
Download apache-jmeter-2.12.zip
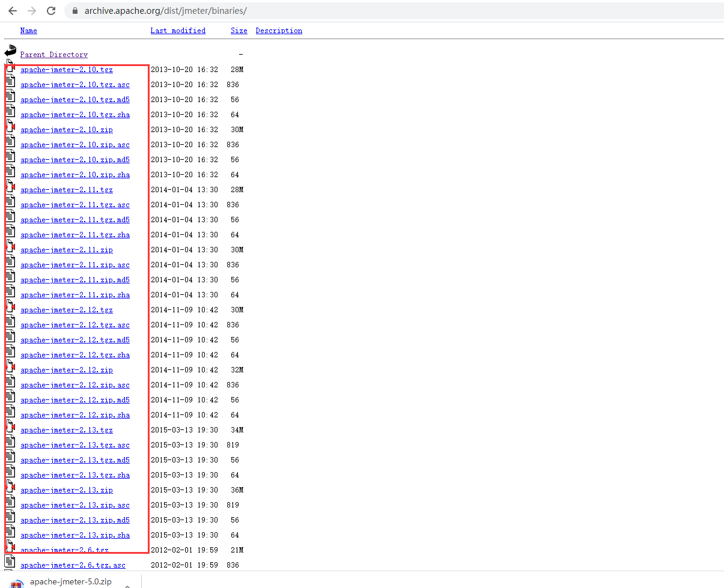pos(67,370)
